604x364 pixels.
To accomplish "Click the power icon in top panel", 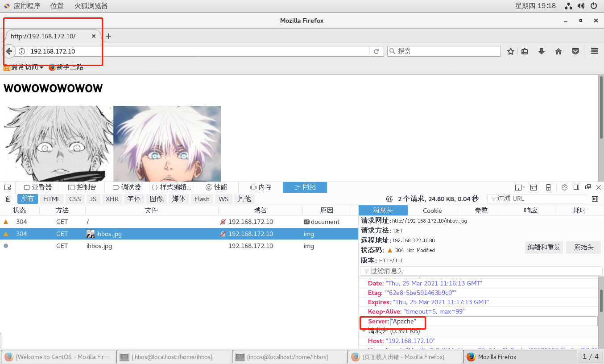I will (x=594, y=6).
